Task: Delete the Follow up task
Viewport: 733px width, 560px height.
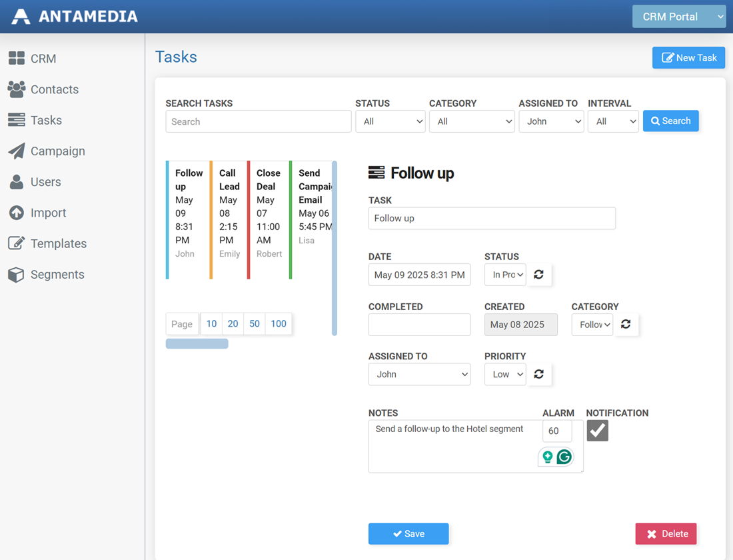Action: click(x=666, y=534)
